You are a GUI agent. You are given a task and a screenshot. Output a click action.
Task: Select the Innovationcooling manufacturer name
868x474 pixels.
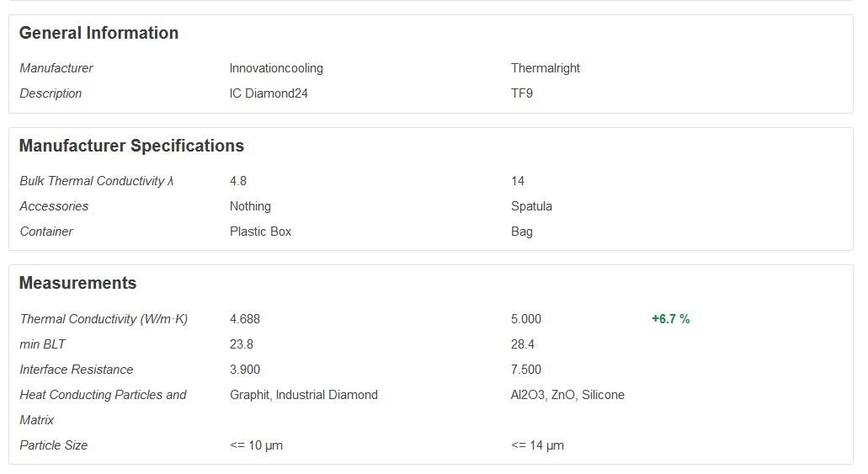pos(276,68)
